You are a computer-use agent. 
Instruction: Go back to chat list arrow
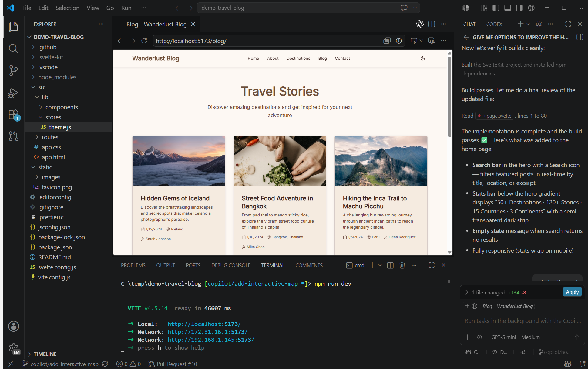pyautogui.click(x=466, y=37)
